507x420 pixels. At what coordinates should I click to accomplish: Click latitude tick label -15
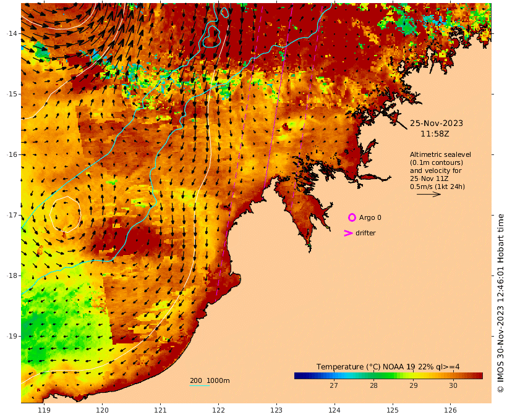(12, 94)
